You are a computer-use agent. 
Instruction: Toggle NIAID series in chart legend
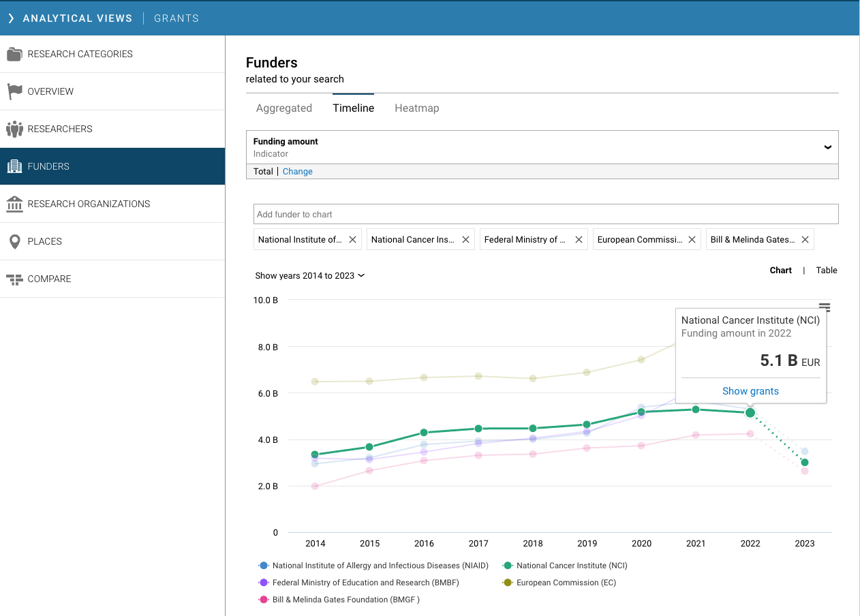[373, 566]
